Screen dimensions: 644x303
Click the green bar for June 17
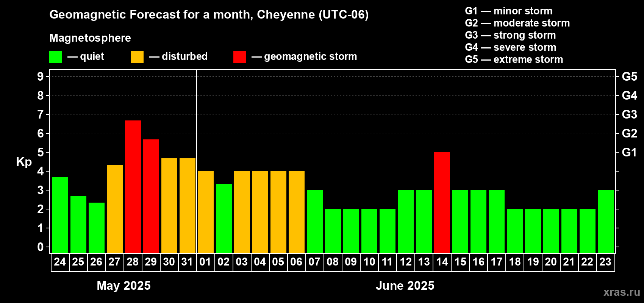coord(497,222)
